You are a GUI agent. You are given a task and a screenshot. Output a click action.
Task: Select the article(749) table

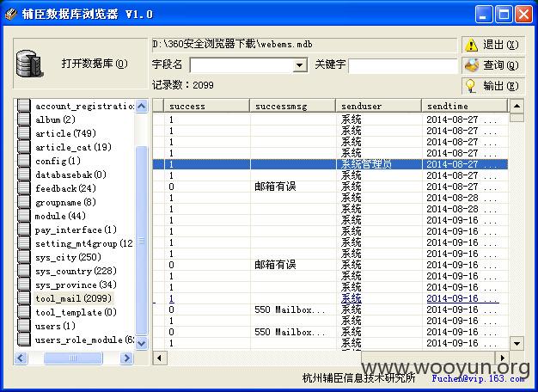tap(65, 133)
